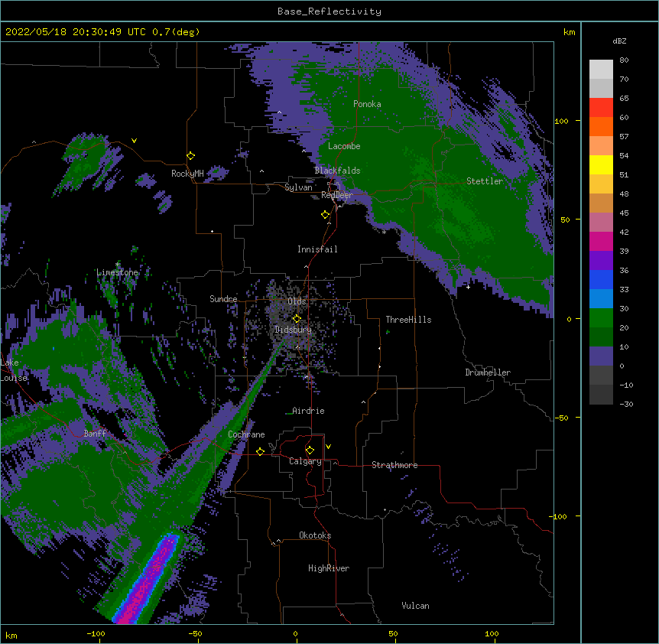
Task: Select the Stettler label
Action: (485, 181)
